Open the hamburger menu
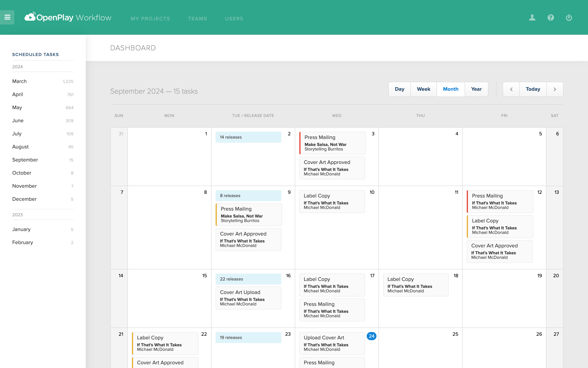 (x=7, y=17)
